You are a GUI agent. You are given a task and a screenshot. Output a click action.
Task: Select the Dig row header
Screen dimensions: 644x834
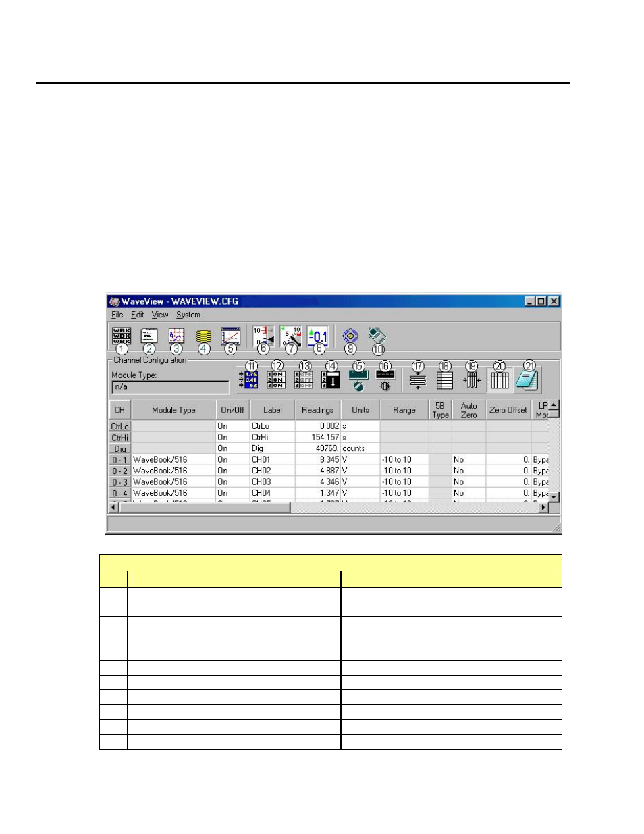pyautogui.click(x=120, y=448)
